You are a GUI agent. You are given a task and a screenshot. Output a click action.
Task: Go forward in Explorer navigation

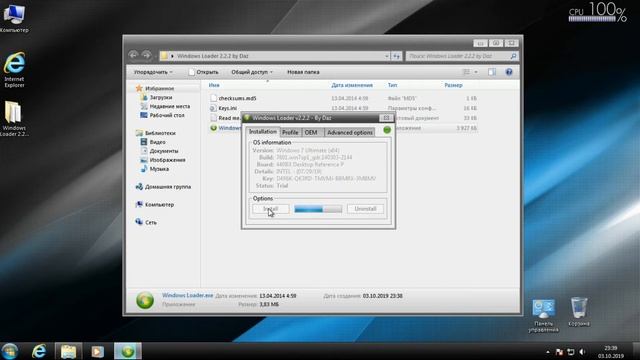146,55
